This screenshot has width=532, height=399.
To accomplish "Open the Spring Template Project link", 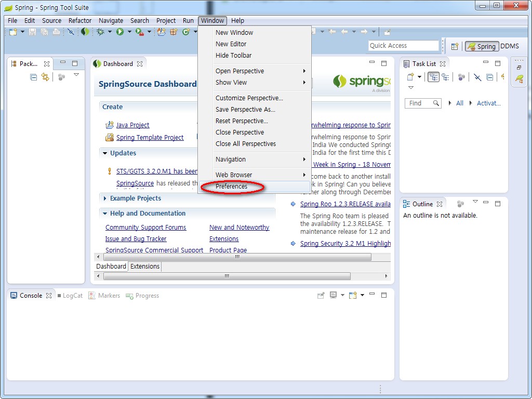I will point(150,137).
